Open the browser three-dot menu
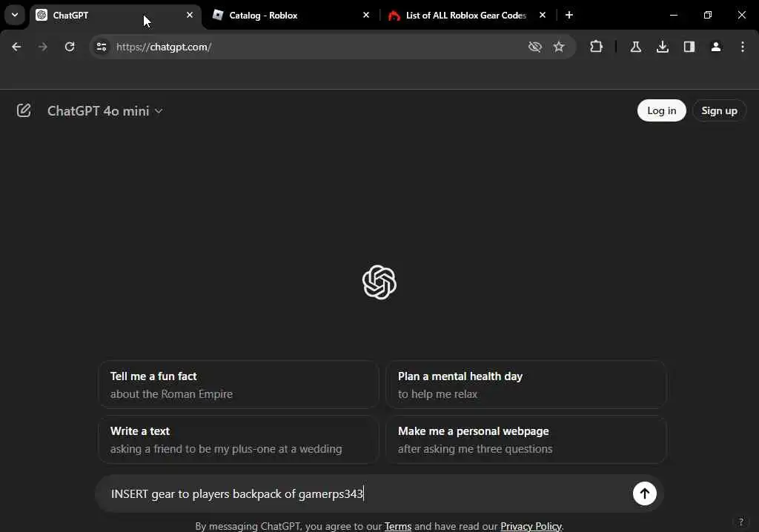The image size is (759, 532). click(743, 47)
